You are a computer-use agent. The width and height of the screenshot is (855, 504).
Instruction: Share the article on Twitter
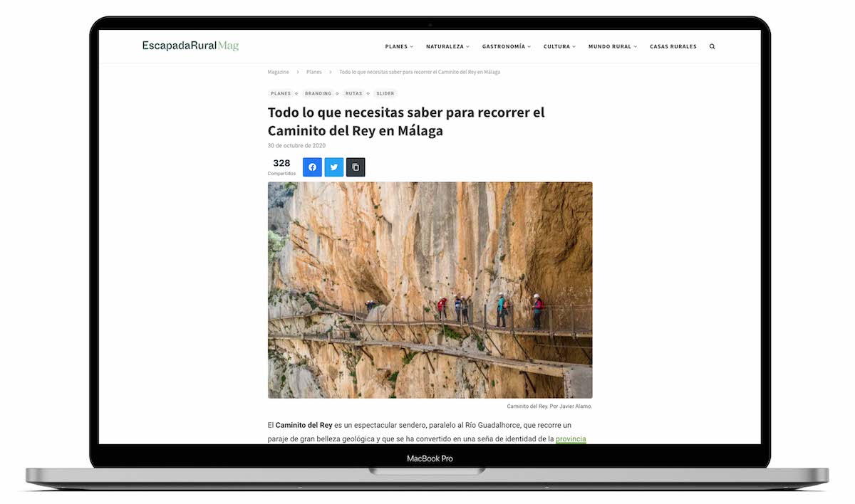(x=333, y=167)
